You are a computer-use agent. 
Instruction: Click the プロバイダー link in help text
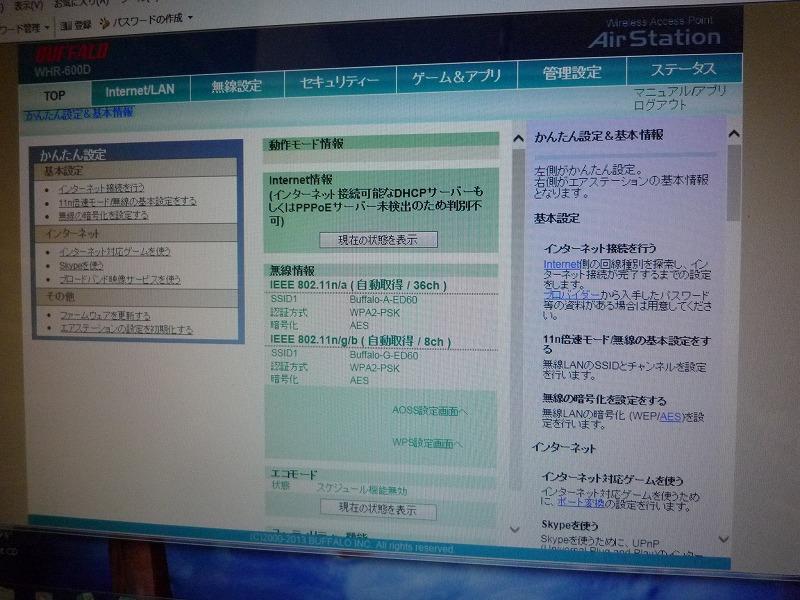click(x=571, y=295)
